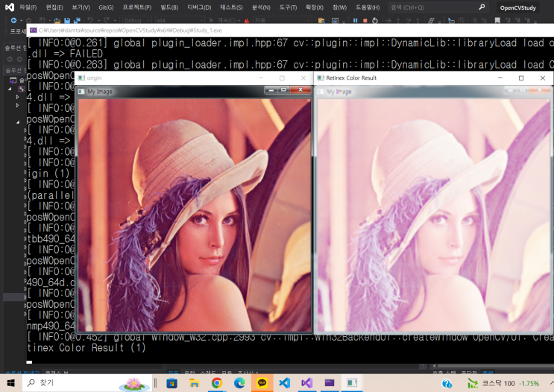Click the Visual Studio search box

pyautogui.click(x=438, y=7)
